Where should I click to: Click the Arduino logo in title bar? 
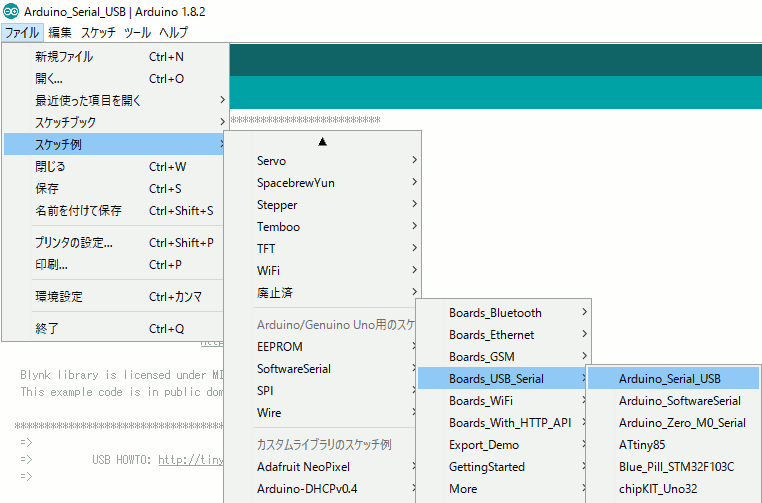pos(11,11)
